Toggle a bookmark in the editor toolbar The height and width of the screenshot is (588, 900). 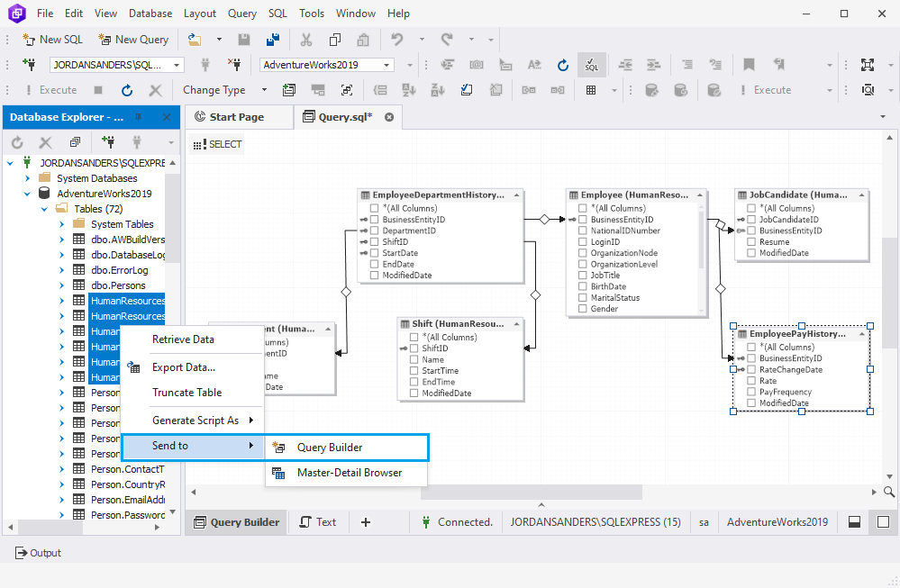(x=750, y=65)
